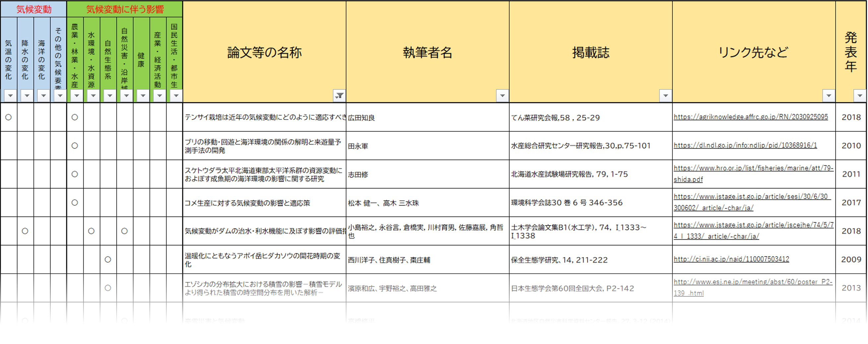Select the 降水の変化 circle in the ダム row
Viewport: 868px width, 344px height.
pos(25,231)
